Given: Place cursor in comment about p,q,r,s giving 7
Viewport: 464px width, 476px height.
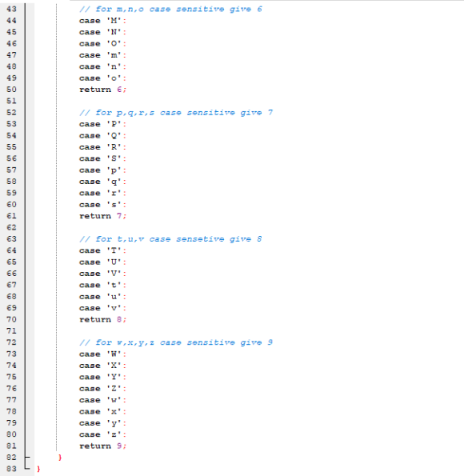Looking at the screenshot, I should coord(176,113).
